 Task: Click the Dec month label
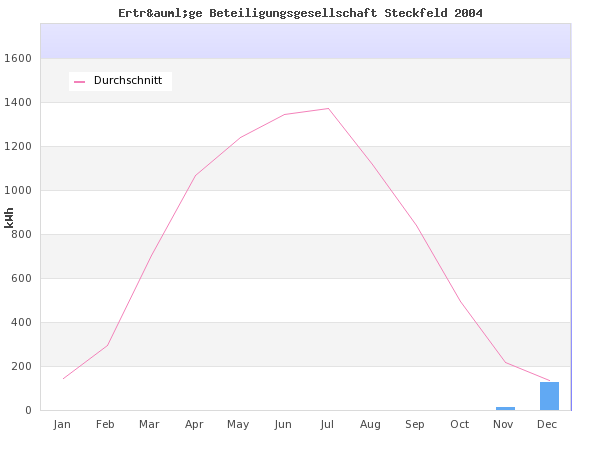[547, 424]
